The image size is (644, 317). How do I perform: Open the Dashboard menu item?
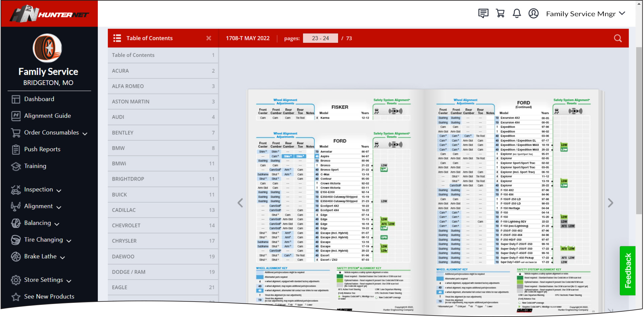tap(39, 99)
